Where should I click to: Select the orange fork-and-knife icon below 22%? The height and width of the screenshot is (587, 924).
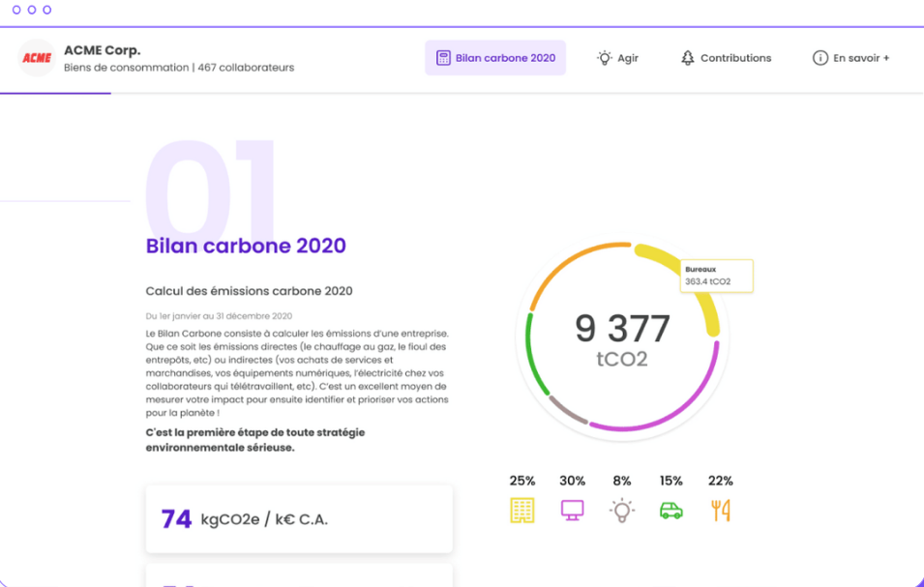[x=721, y=510]
